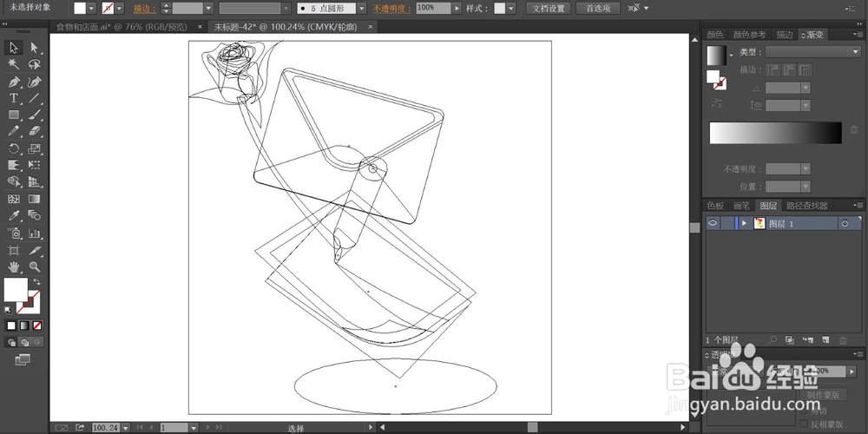Viewport: 868px width, 434px height.
Task: Pick the Paintbrush tool
Action: click(35, 115)
